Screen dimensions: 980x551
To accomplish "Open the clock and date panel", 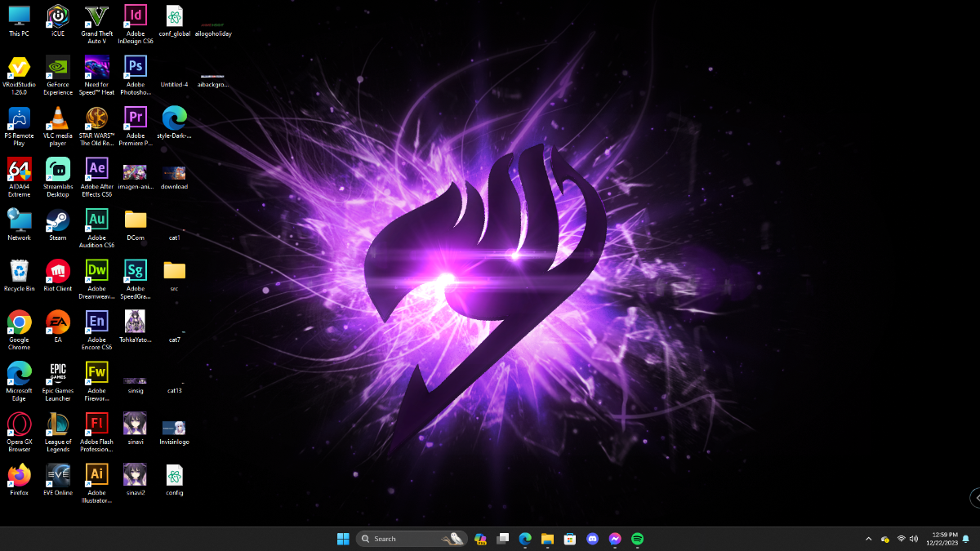I will tap(945, 539).
